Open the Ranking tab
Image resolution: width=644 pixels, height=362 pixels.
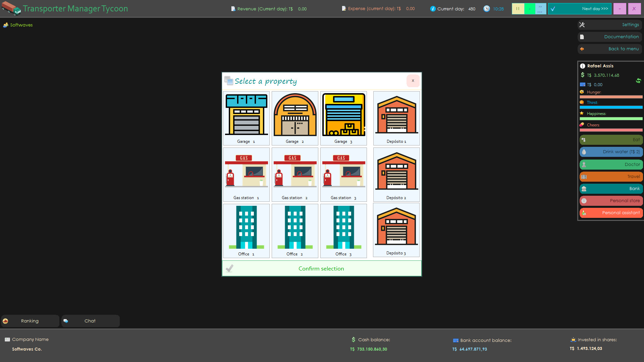(30, 321)
